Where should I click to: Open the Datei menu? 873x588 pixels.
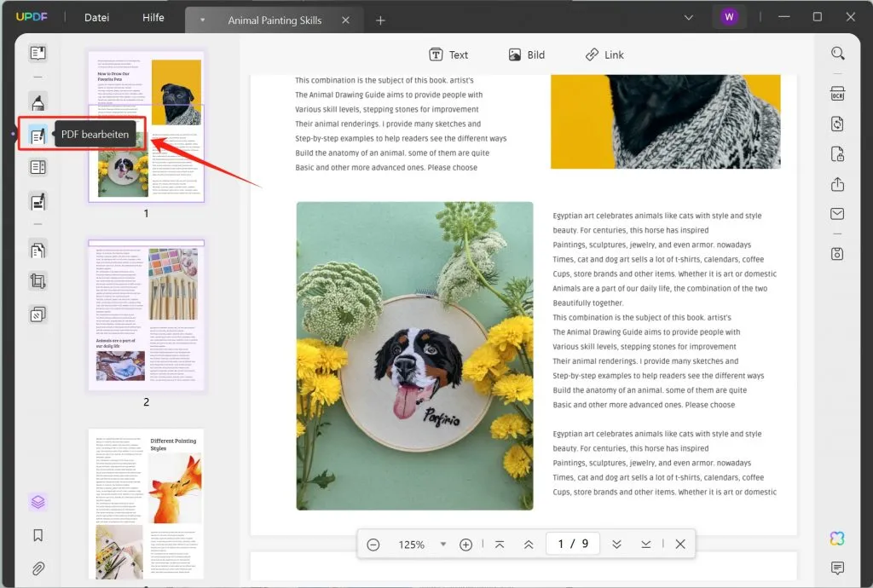(x=96, y=17)
